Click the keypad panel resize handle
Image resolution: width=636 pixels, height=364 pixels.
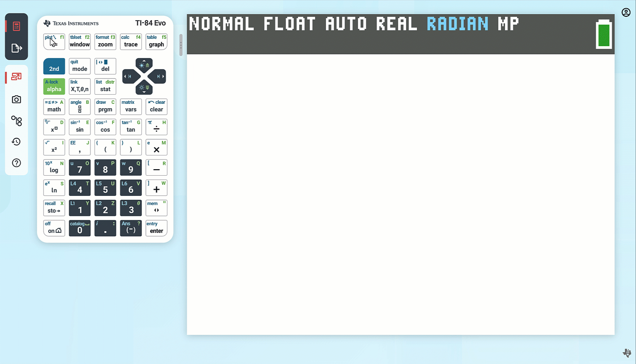(181, 45)
